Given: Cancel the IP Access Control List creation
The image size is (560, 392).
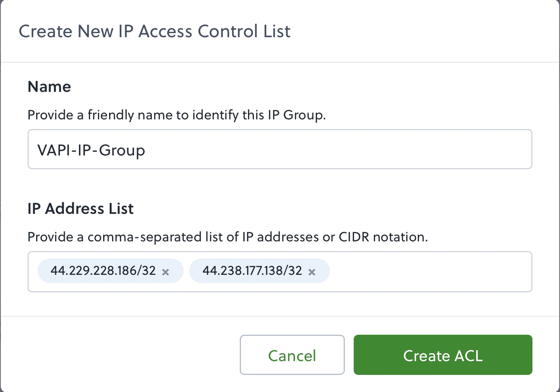Looking at the screenshot, I should (x=292, y=355).
